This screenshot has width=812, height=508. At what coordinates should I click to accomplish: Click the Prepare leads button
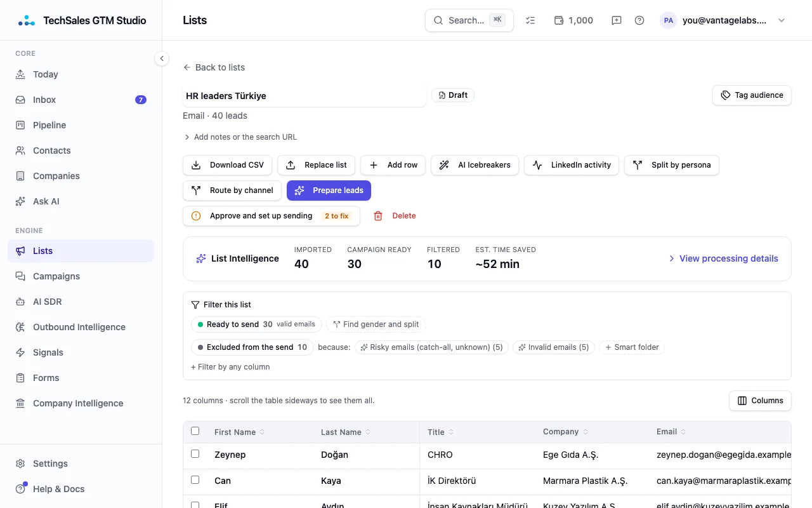coord(329,190)
